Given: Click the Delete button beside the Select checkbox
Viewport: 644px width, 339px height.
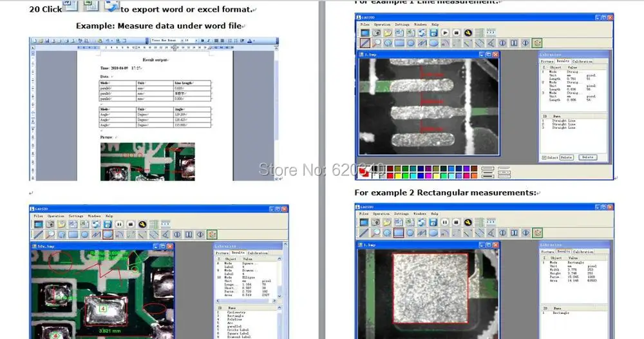Looking at the screenshot, I should tap(566, 157).
